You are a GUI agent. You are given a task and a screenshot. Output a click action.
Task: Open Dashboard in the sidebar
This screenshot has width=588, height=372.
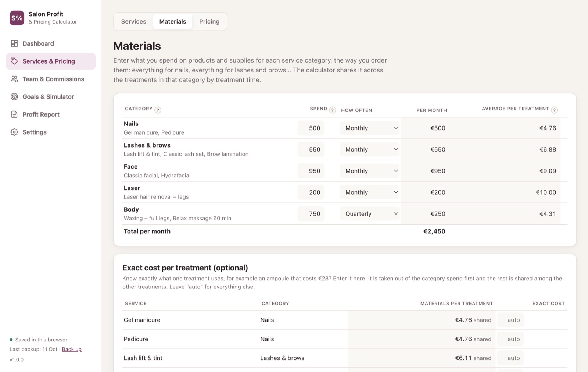point(51,43)
